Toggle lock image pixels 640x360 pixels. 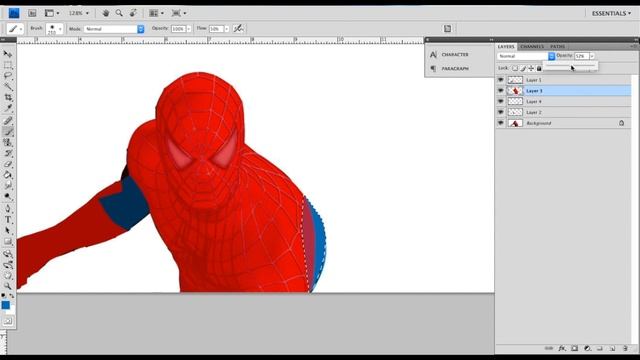(523, 68)
